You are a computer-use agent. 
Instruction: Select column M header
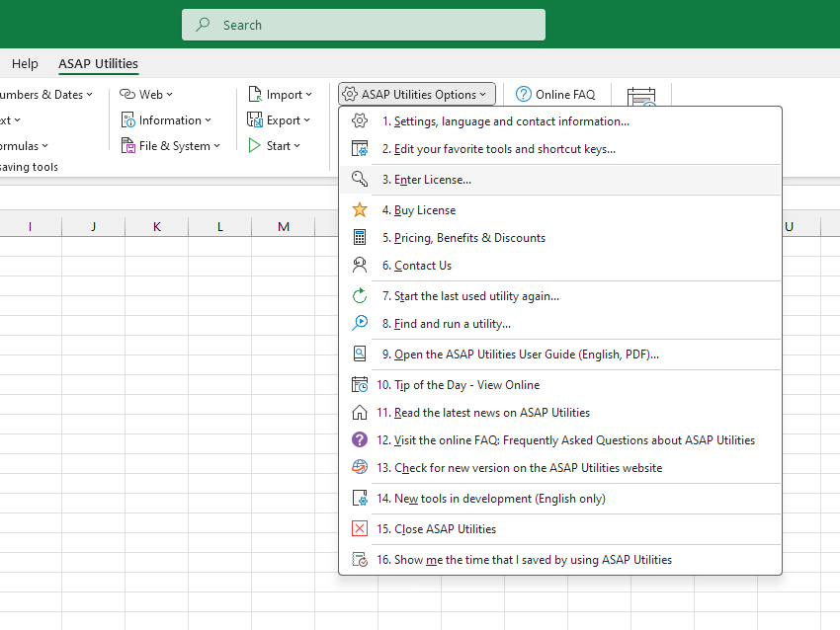point(284,226)
